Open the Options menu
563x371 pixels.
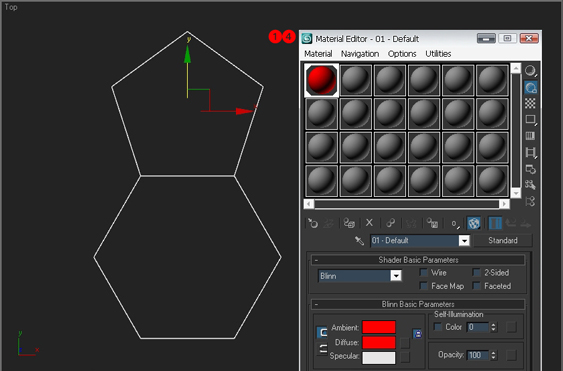(402, 54)
